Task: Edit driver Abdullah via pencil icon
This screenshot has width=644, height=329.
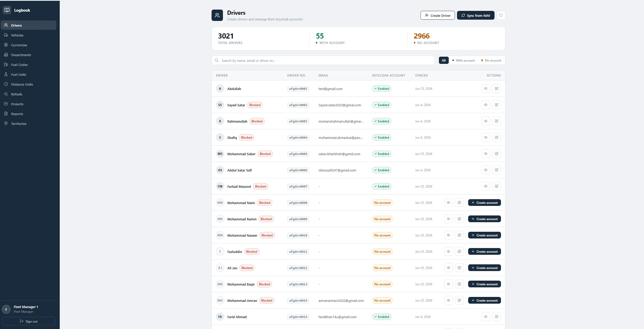Action: tap(496, 88)
